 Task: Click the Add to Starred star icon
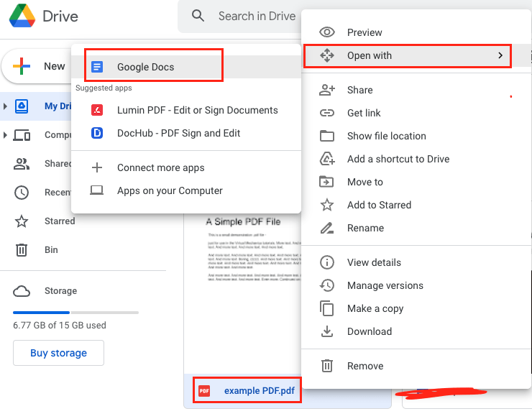pyautogui.click(x=327, y=205)
